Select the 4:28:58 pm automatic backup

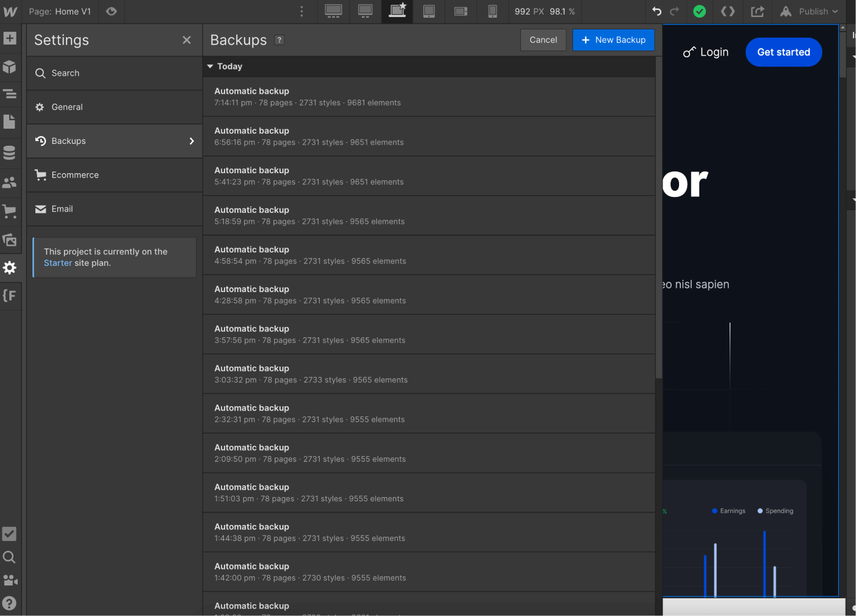(x=429, y=295)
